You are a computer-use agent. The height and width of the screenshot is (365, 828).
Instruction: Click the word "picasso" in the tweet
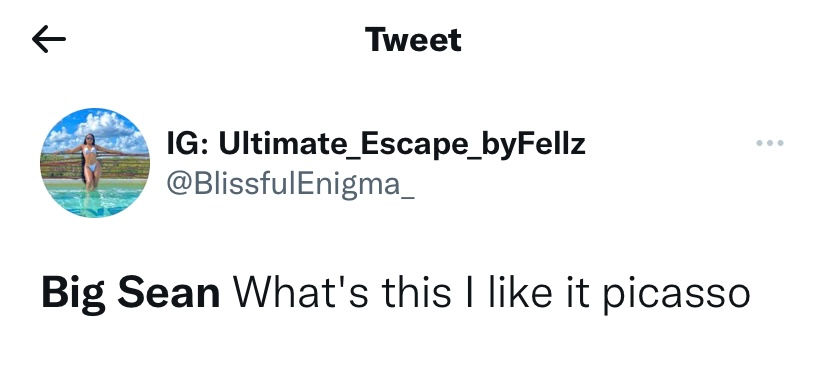676,296
